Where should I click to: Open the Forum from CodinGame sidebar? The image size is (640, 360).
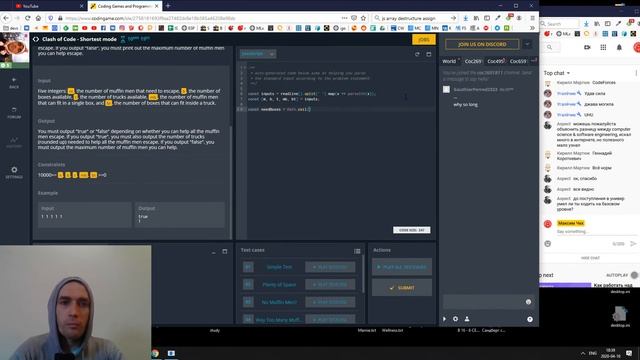[14, 113]
